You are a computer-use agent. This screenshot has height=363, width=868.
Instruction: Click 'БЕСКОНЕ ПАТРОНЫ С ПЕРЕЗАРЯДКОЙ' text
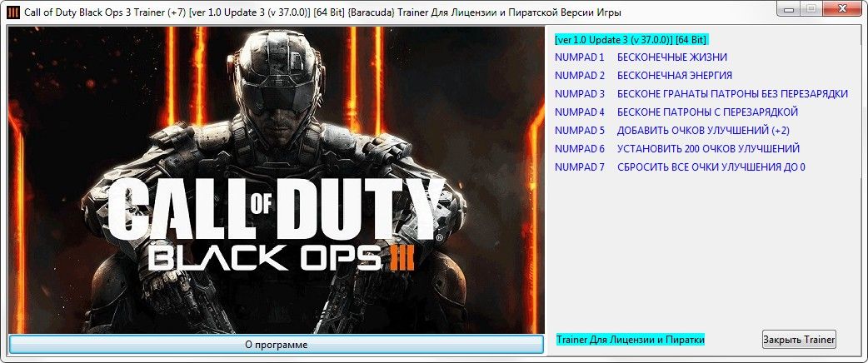707,112
